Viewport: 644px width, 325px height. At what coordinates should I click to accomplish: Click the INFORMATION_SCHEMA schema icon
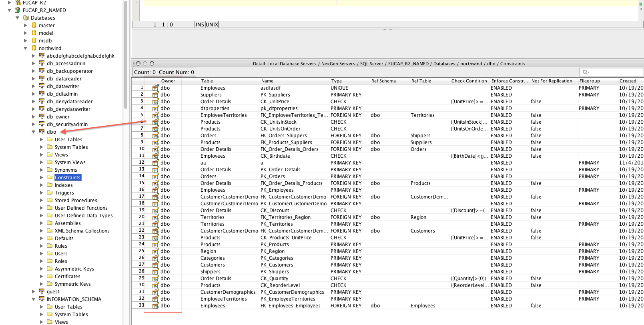[x=42, y=299]
